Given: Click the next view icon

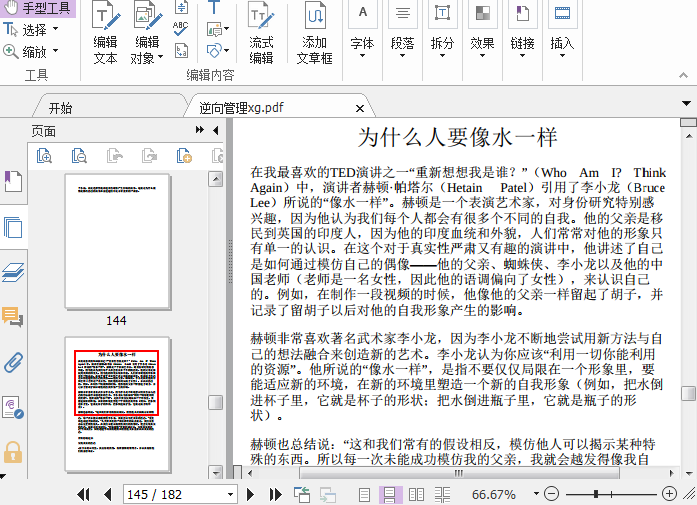Looking at the screenshot, I should [x=328, y=494].
